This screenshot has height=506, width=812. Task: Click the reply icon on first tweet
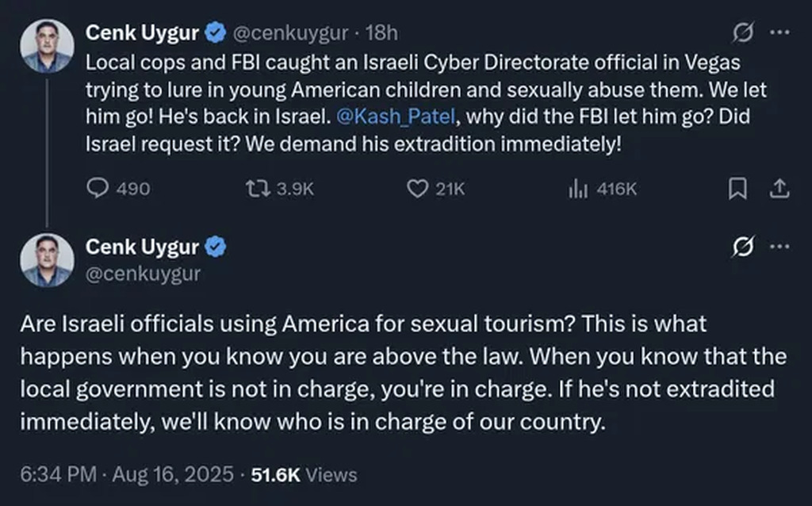point(97,189)
